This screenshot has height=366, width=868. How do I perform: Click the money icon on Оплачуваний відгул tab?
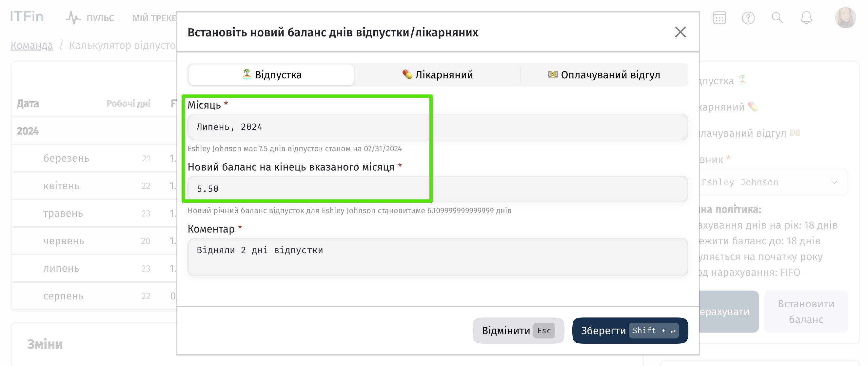553,74
